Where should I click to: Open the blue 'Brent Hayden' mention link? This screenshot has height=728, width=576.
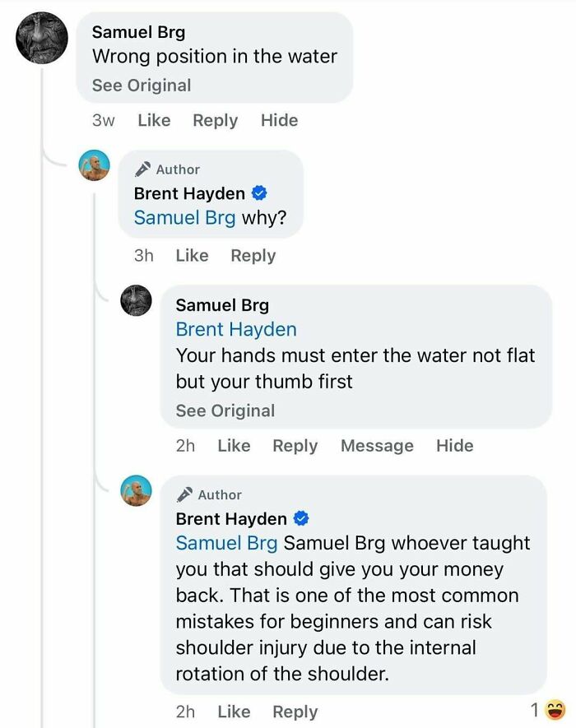click(236, 330)
